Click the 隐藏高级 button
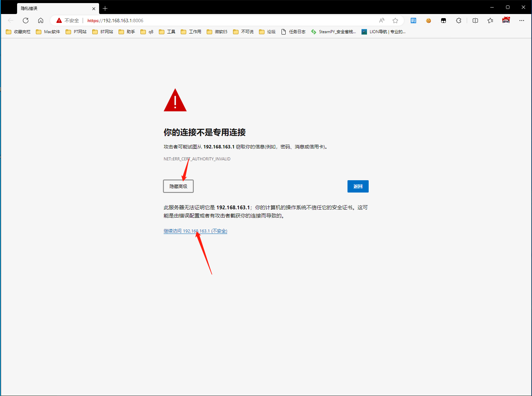 coord(178,186)
